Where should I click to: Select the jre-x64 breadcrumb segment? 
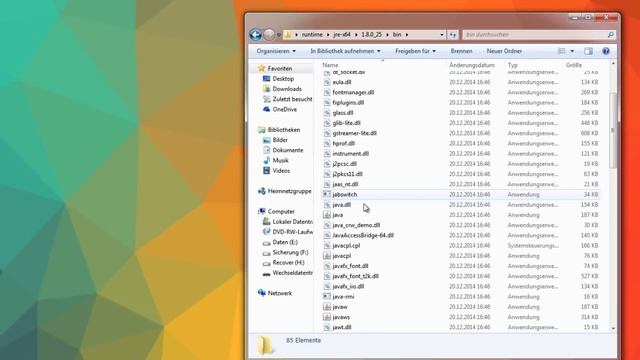coord(342,35)
